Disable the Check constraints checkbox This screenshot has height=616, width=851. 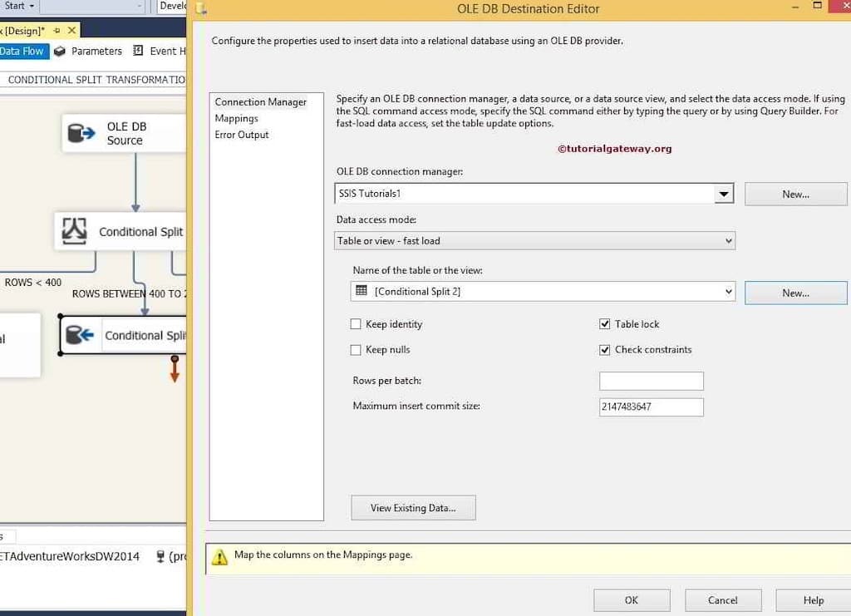point(605,350)
